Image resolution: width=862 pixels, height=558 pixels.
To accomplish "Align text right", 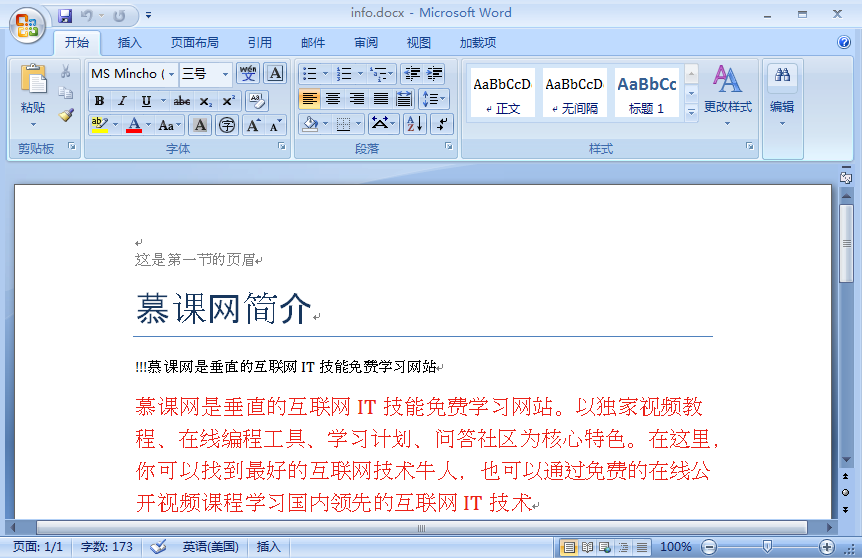I will [x=357, y=99].
